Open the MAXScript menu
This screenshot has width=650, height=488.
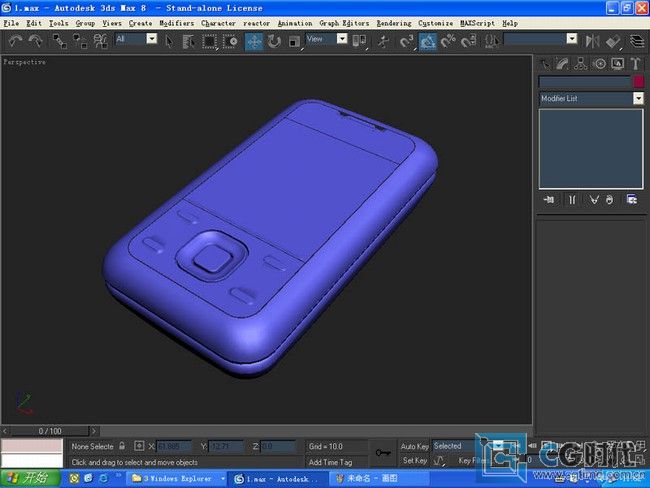477,23
